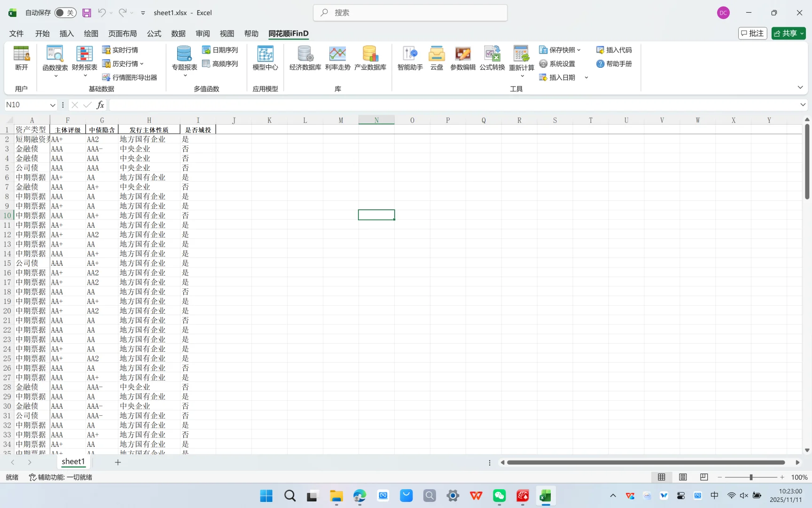Click the zoom in plus button

782,477
